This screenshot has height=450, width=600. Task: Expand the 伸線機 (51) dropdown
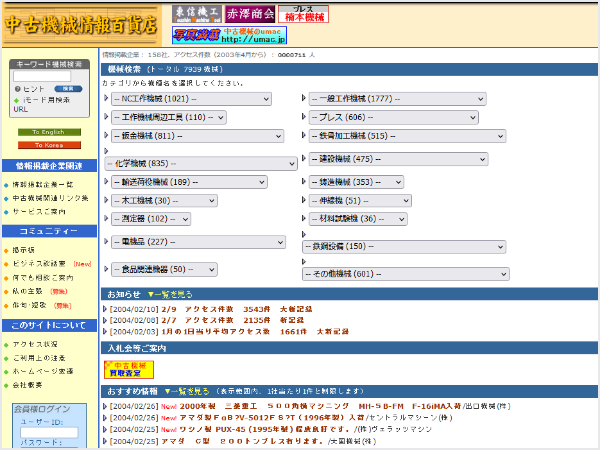(x=360, y=201)
